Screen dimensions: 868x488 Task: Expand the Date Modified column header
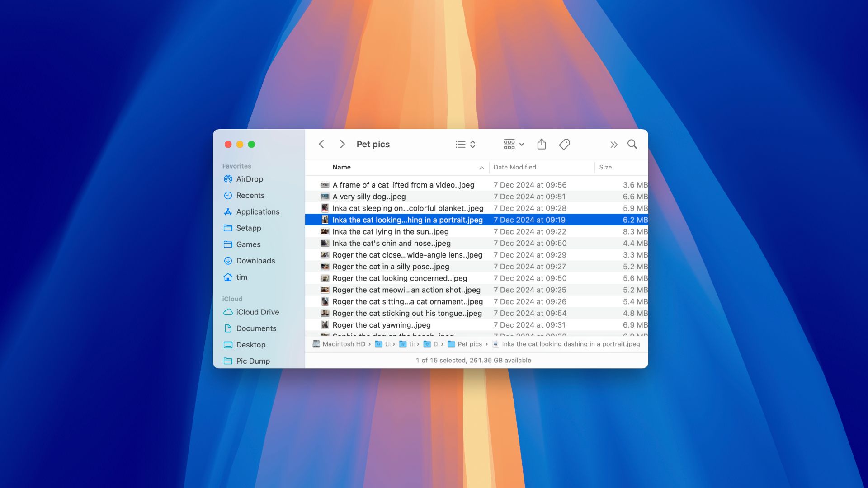pyautogui.click(x=594, y=168)
